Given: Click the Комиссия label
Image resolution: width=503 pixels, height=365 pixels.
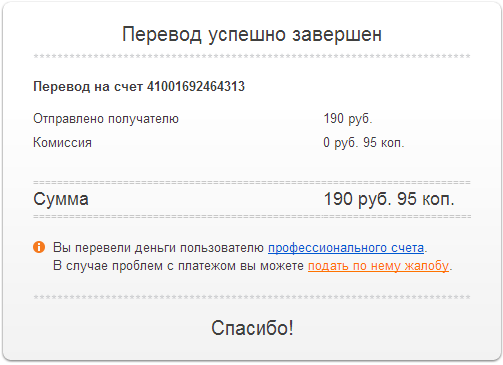Looking at the screenshot, I should coord(62,143).
